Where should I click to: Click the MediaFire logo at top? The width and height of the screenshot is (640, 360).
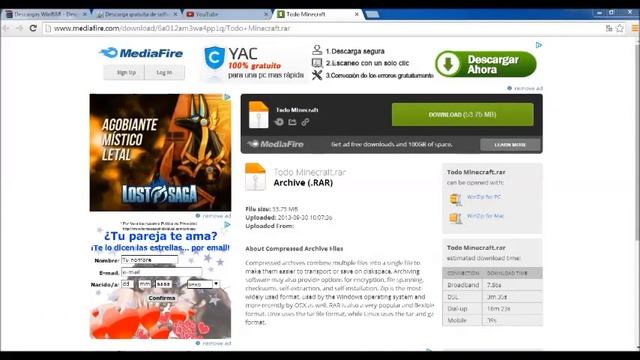141,53
